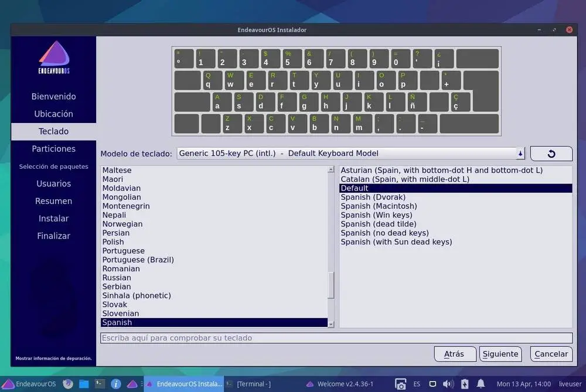This screenshot has height=392, width=586.
Task: Select Slovenian in the language list
Action: coord(214,313)
